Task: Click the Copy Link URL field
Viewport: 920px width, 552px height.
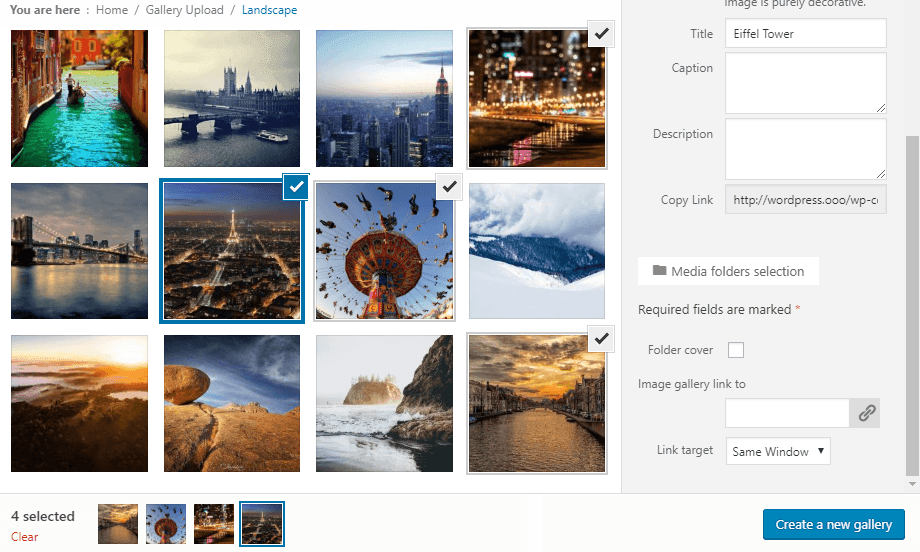Action: click(805, 200)
